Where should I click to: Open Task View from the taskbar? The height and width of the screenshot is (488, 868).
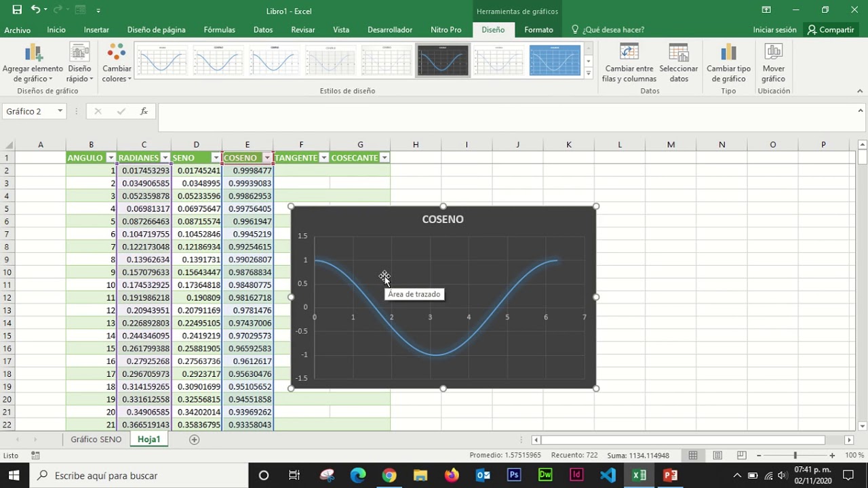click(294, 475)
